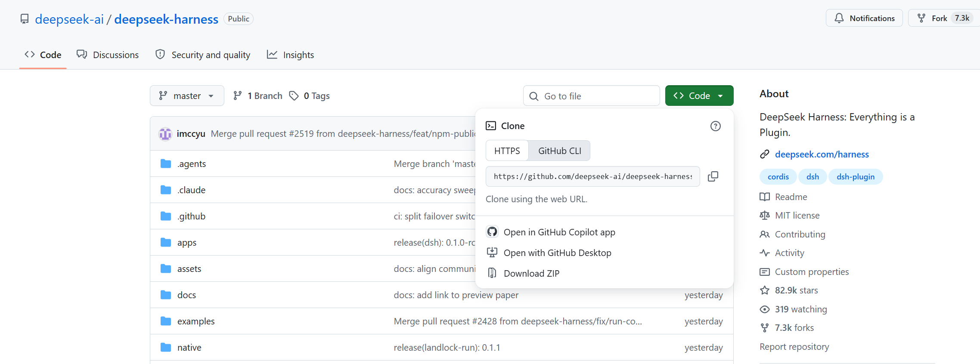Image resolution: width=980 pixels, height=364 pixels.
Task: Click the star icon next to 82.9k
Action: pos(765,290)
